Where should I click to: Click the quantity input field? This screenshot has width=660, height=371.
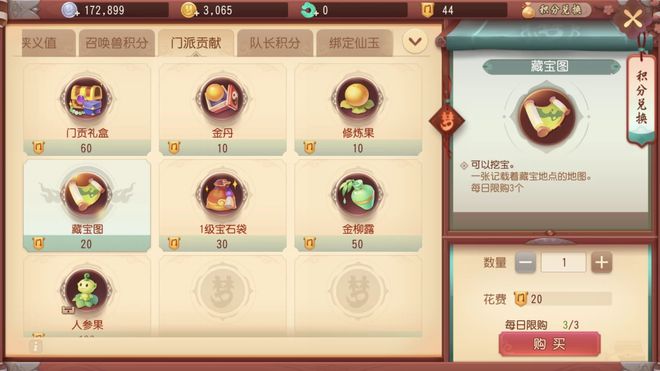click(x=563, y=263)
